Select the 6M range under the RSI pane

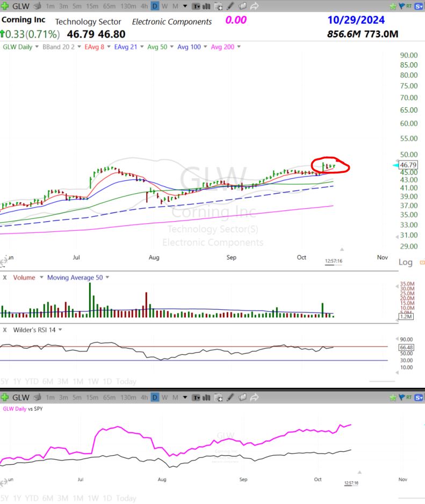tap(48, 382)
